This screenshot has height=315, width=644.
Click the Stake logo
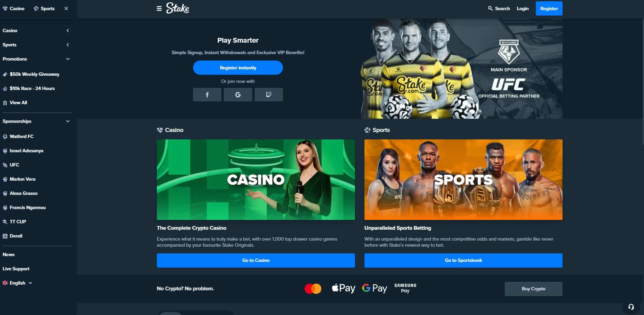tap(177, 8)
